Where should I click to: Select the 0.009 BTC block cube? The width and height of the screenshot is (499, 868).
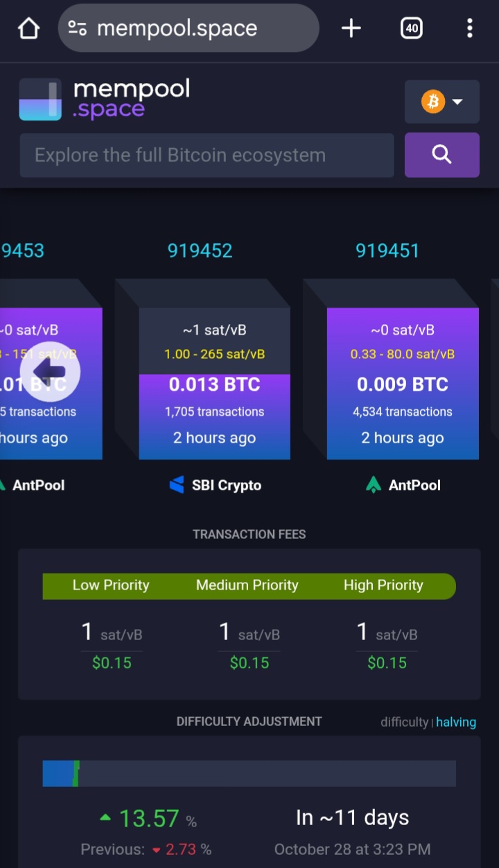(402, 383)
